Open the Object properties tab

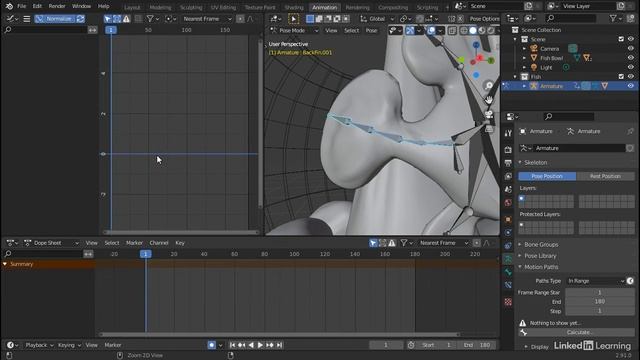point(508,219)
